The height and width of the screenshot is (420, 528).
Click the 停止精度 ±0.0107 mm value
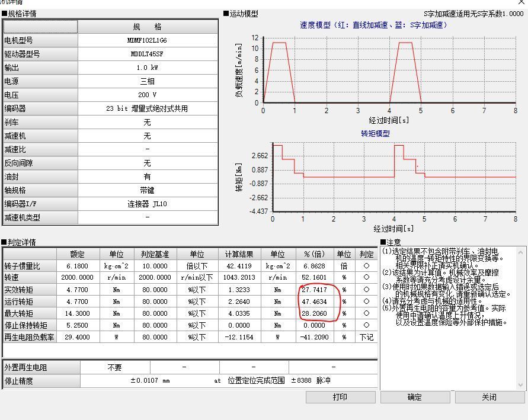click(x=150, y=381)
